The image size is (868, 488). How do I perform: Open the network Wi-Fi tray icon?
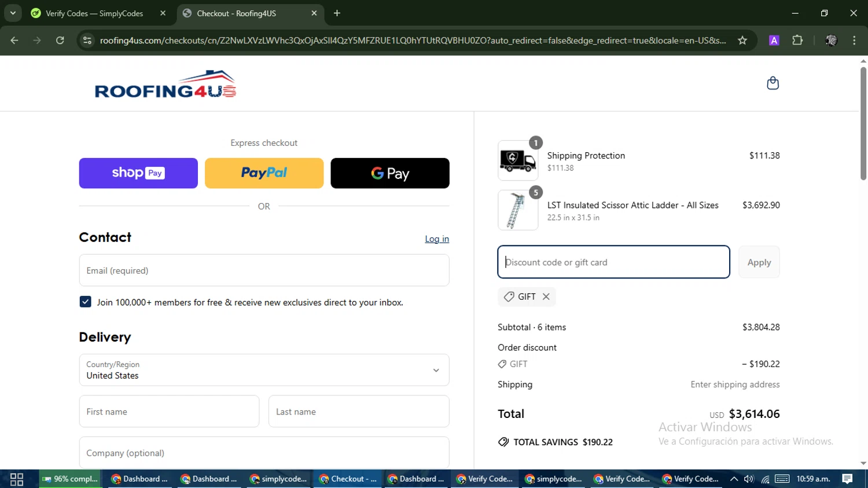click(765, 479)
